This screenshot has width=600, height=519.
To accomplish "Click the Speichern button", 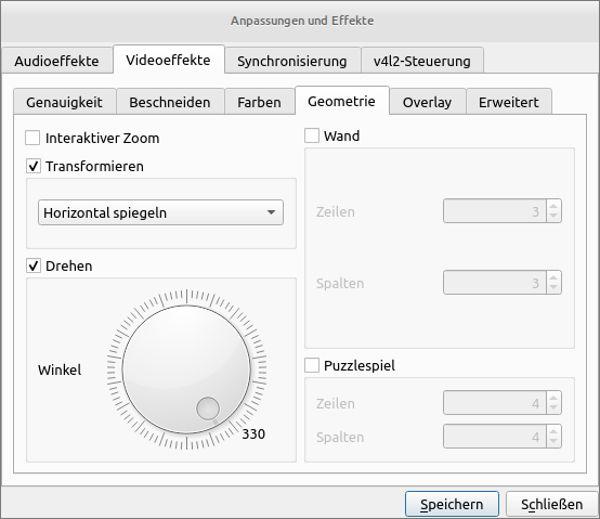I will 451,504.
